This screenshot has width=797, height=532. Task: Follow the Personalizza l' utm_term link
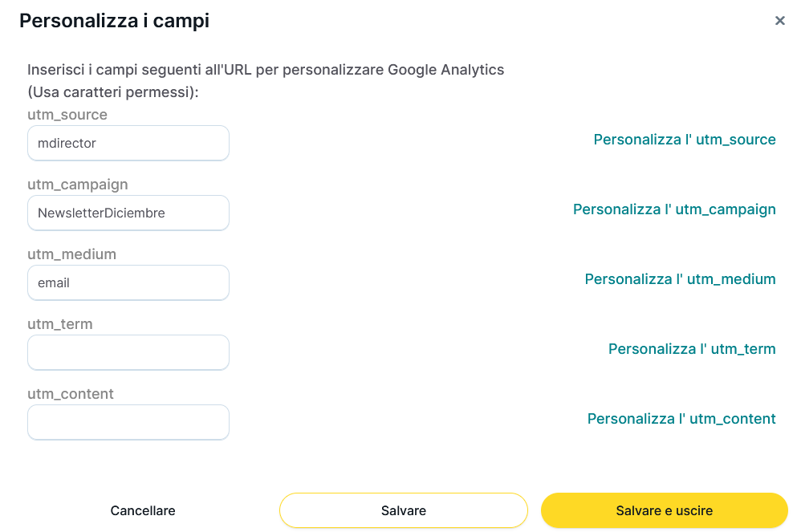[x=692, y=349]
